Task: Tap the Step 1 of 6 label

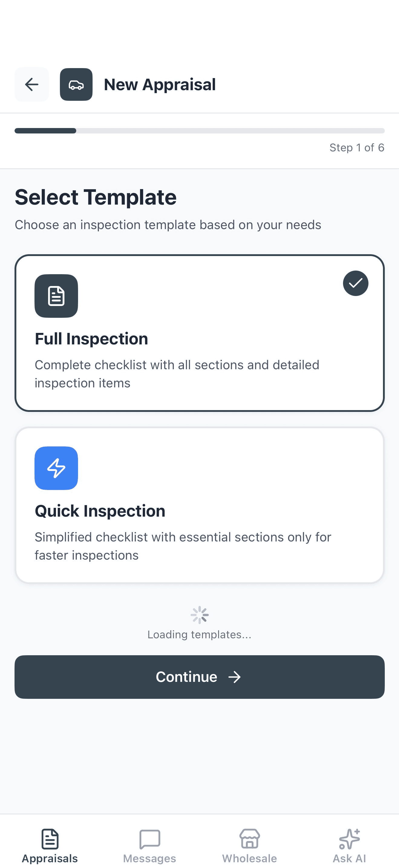Action: [x=357, y=147]
